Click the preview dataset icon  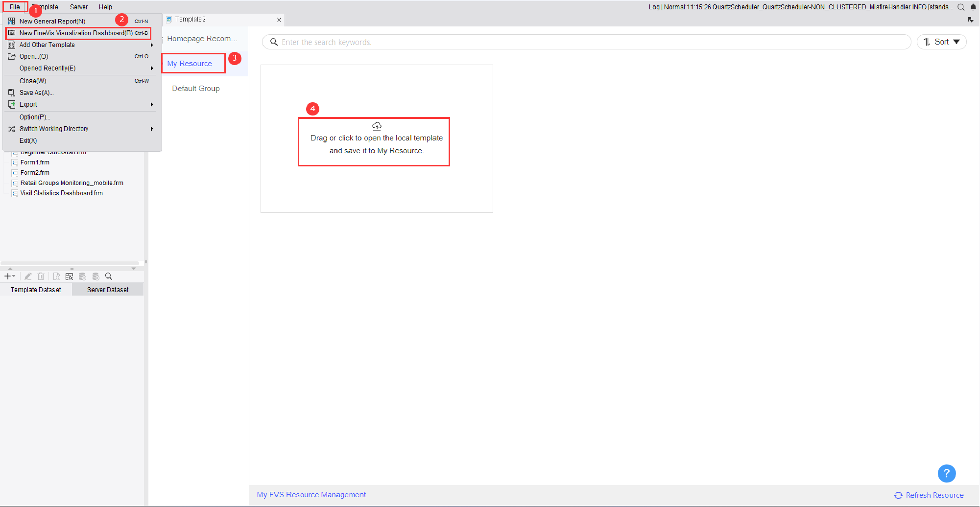point(56,277)
